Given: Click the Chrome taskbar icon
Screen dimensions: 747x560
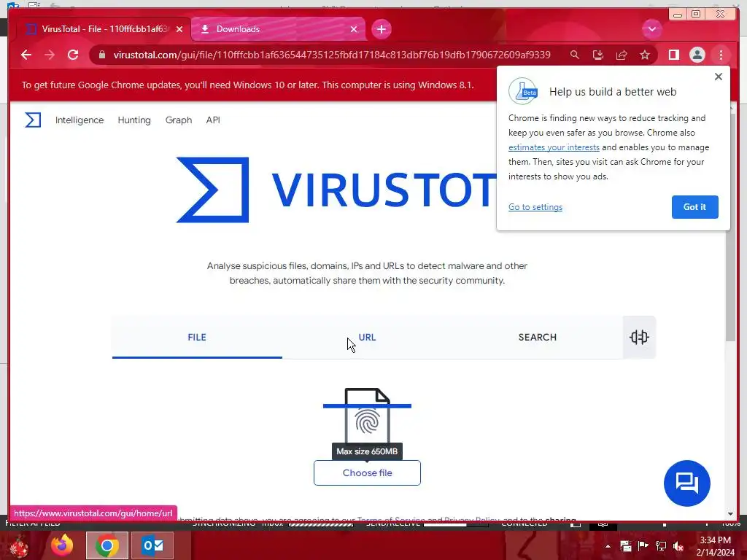Looking at the screenshot, I should point(107,545).
